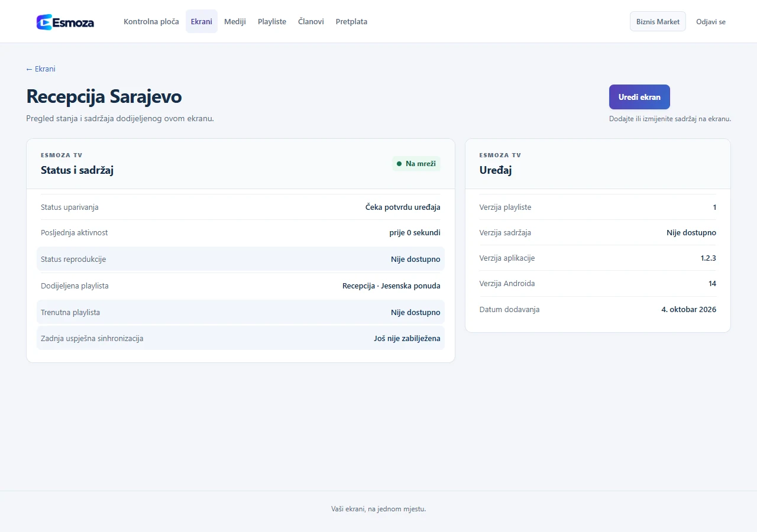Click the Trenutna playlista label

[x=70, y=312]
